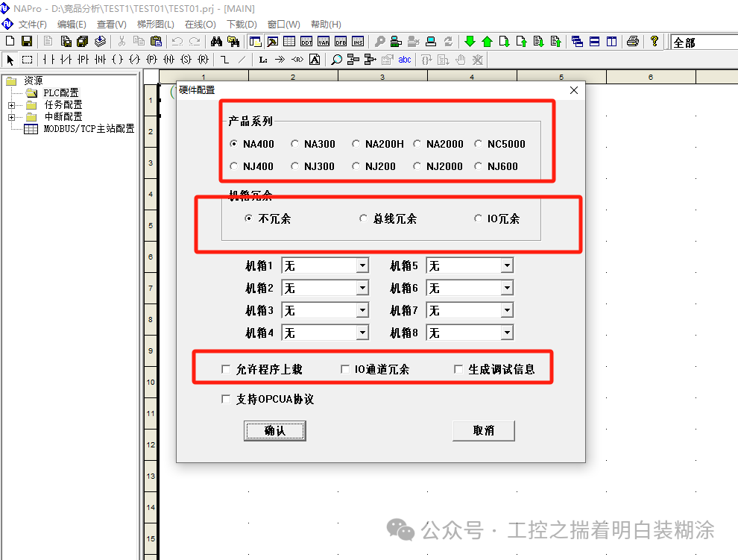Insert a set coil (S)
The image size is (738, 560).
186,60
